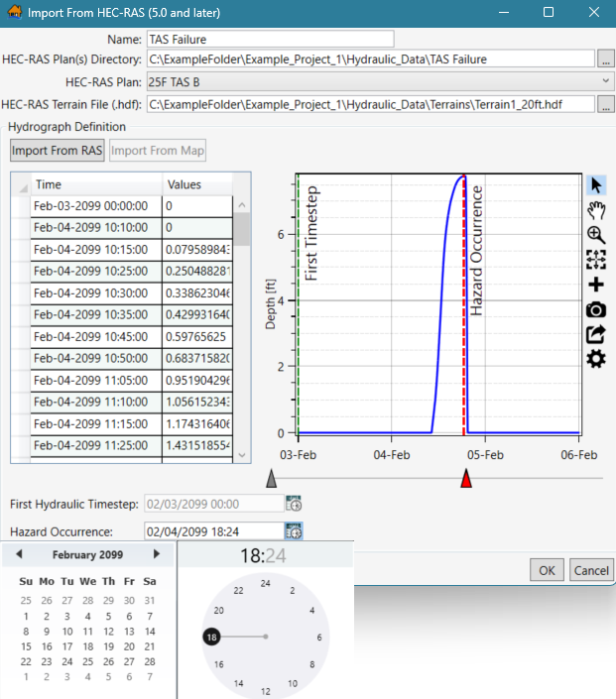Pick February 23 in the calendar
The image size is (616, 699).
pos(47,661)
